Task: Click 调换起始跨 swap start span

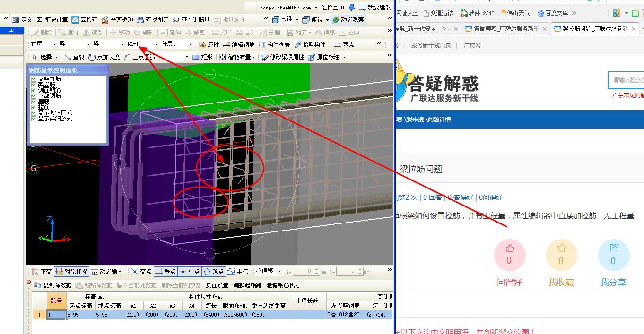Action: pos(247,285)
